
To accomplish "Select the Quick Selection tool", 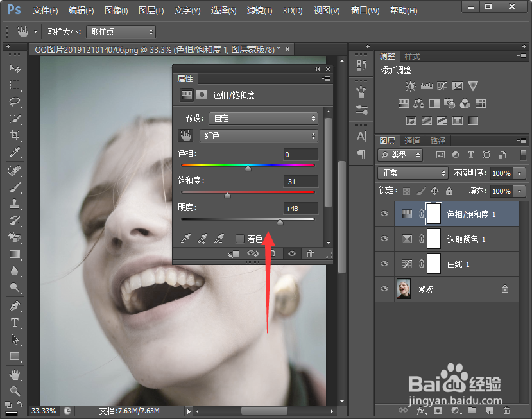I will coord(15,119).
